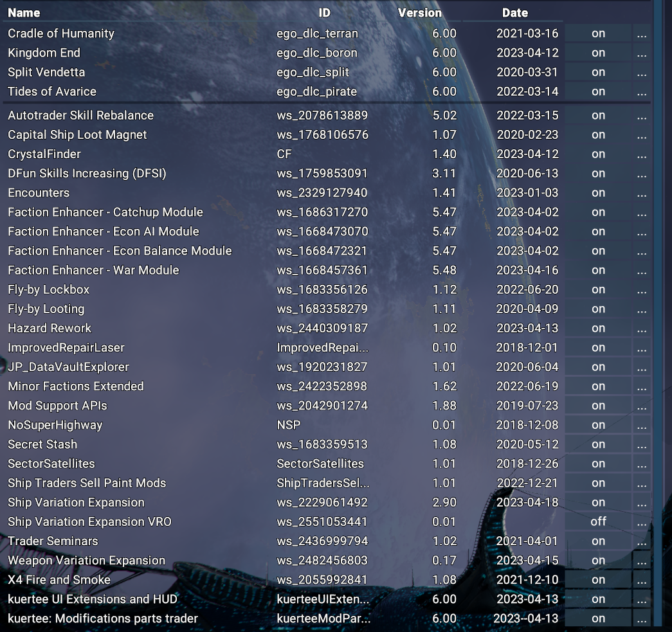Viewport: 672px width, 632px height.
Task: Click the vertical scrollbar on the right
Action: [657, 313]
